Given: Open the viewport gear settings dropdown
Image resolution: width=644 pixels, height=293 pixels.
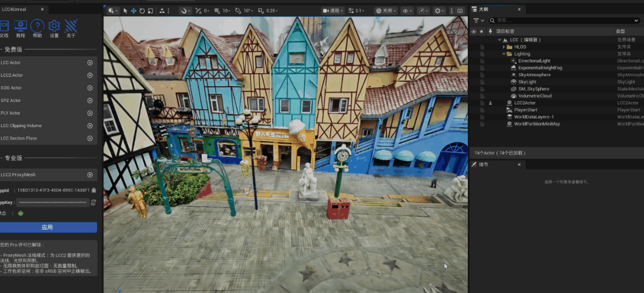Looking at the screenshot, I should [x=440, y=11].
